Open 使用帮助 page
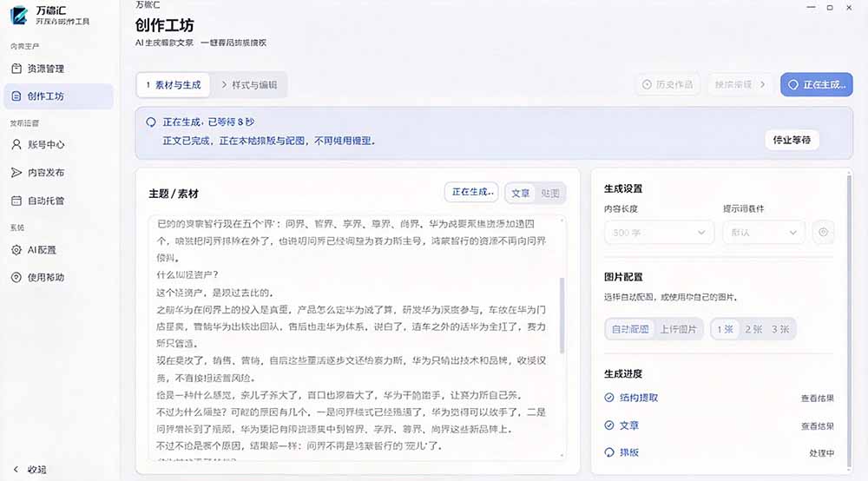The height and width of the screenshot is (481, 868). click(x=58, y=277)
